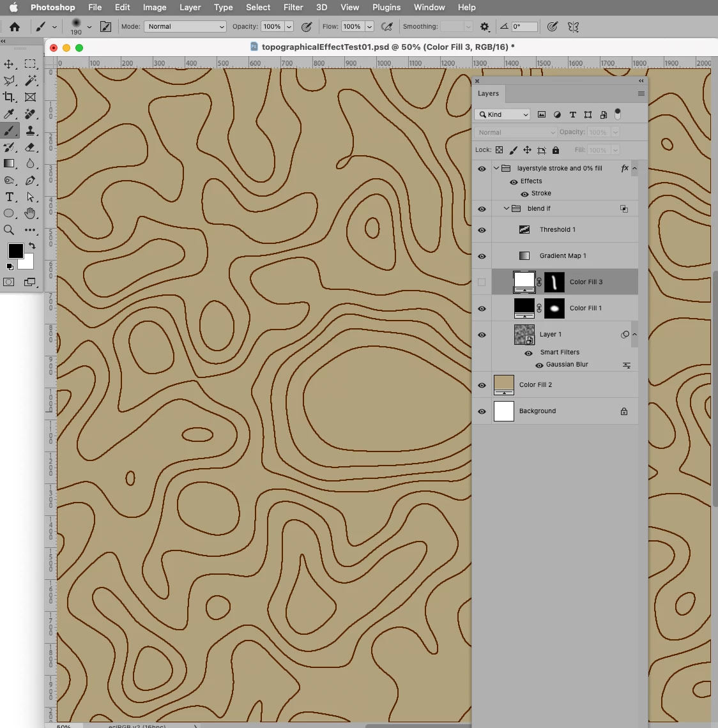The width and height of the screenshot is (718, 728).
Task: Select the Rectangular Marquee tool
Action: pyautogui.click(x=30, y=64)
